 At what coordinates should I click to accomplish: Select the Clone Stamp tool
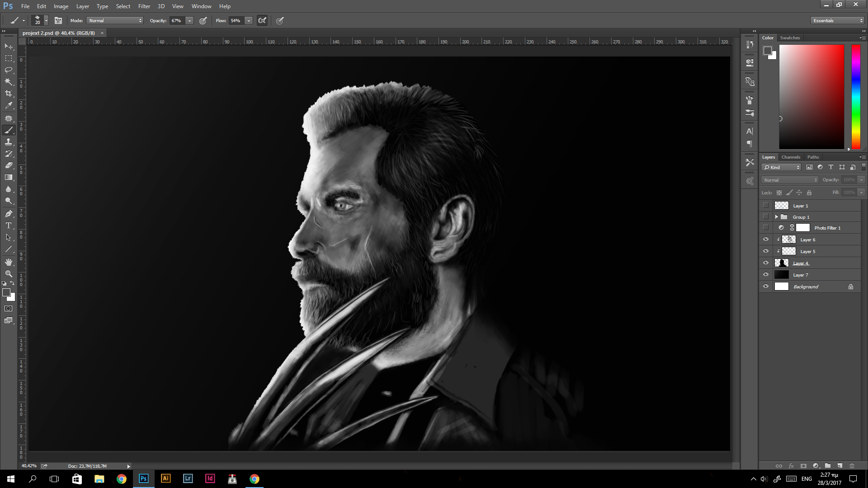pos(9,142)
